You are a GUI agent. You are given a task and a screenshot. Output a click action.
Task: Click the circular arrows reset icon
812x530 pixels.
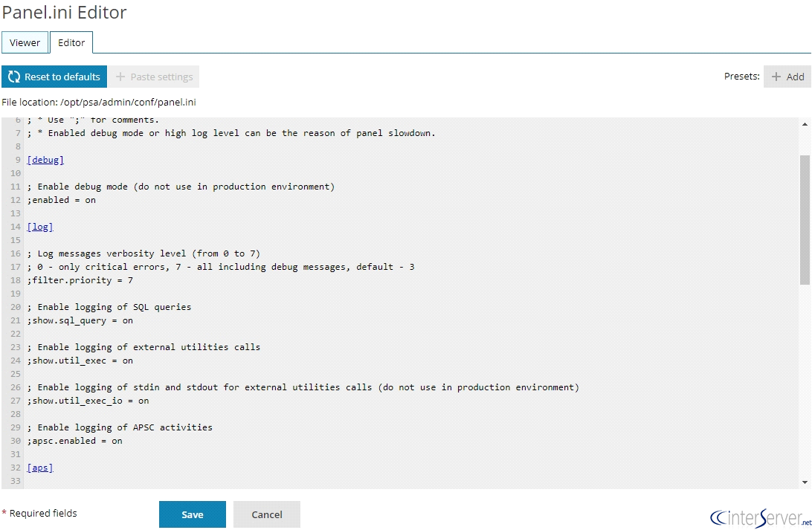14,77
